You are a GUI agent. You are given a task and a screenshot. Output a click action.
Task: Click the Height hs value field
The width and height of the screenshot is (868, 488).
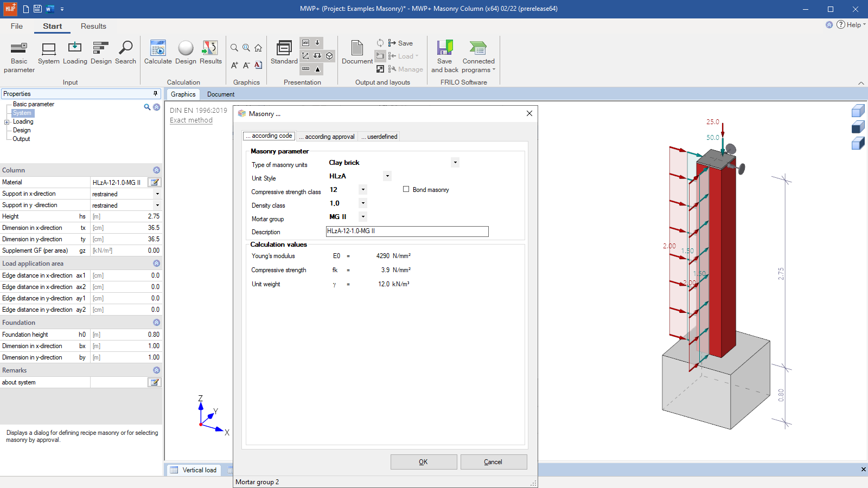point(126,216)
